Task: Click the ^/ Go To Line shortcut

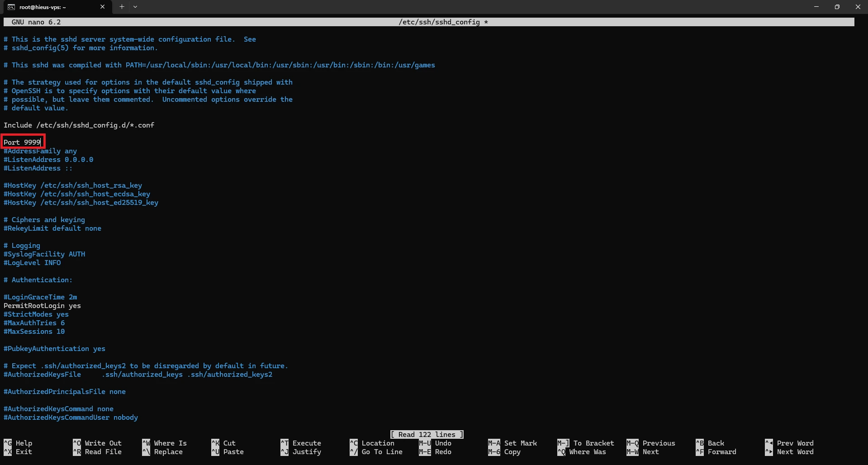Action: click(376, 452)
